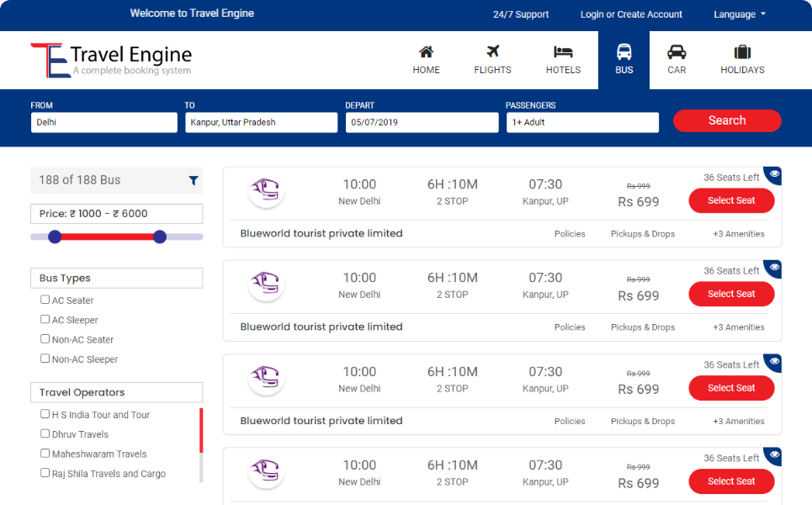Image resolution: width=812 pixels, height=505 pixels.
Task: Click the eye icon on first bus result
Action: (774, 174)
